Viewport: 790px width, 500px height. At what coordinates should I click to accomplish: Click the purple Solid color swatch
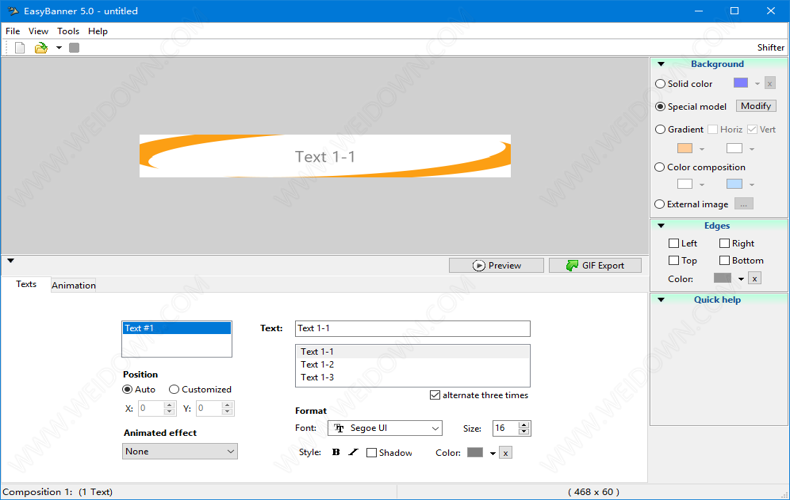click(741, 83)
